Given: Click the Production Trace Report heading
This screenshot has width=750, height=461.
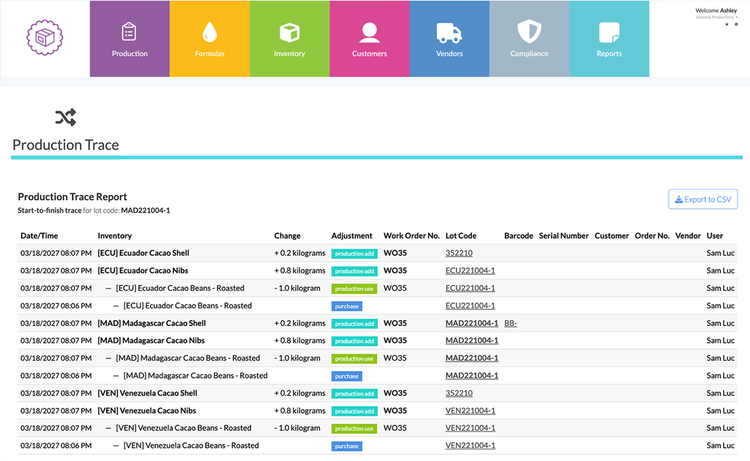Looking at the screenshot, I should 72,197.
